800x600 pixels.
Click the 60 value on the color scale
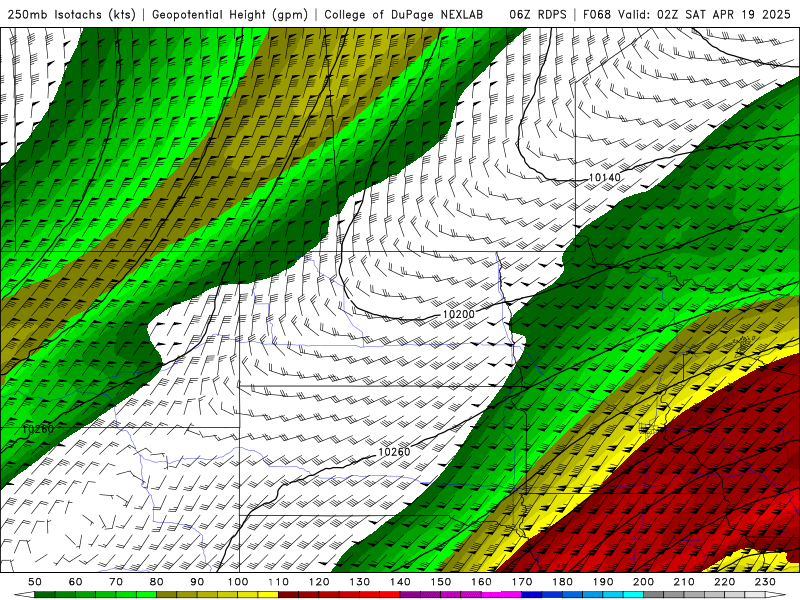pyautogui.click(x=76, y=582)
